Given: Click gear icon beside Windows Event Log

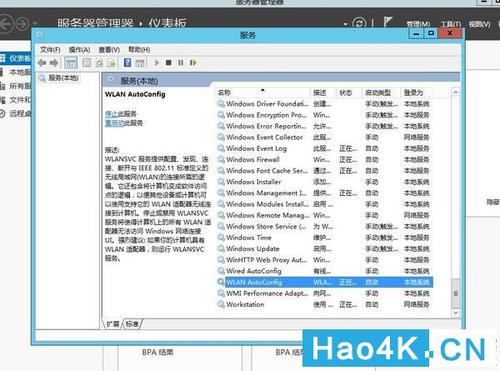Looking at the screenshot, I should 221,148.
